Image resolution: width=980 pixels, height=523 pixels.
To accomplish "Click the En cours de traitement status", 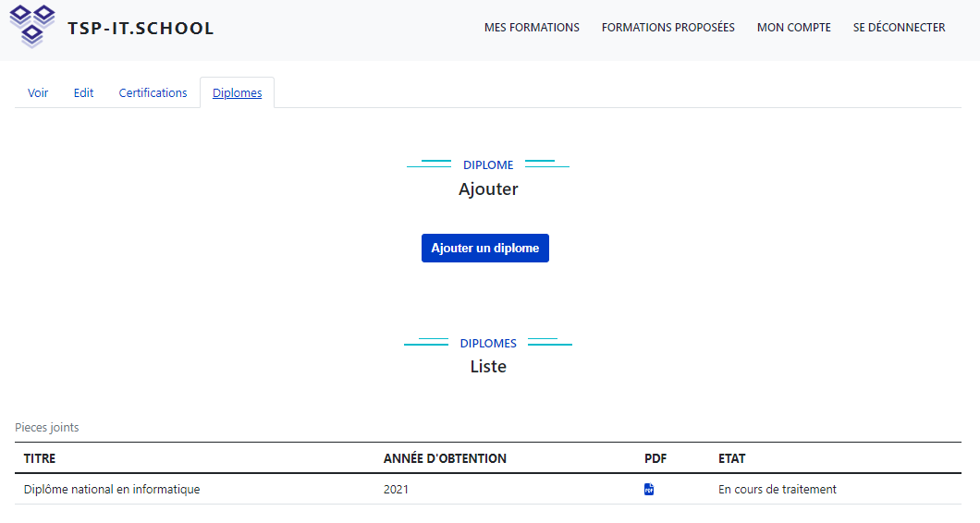I will [777, 489].
